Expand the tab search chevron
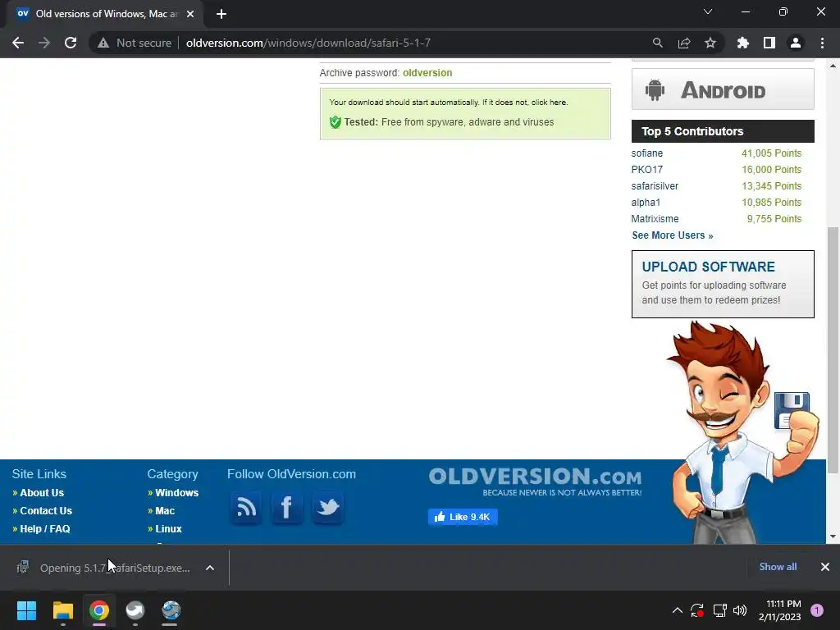This screenshot has width=840, height=630. 708,11
